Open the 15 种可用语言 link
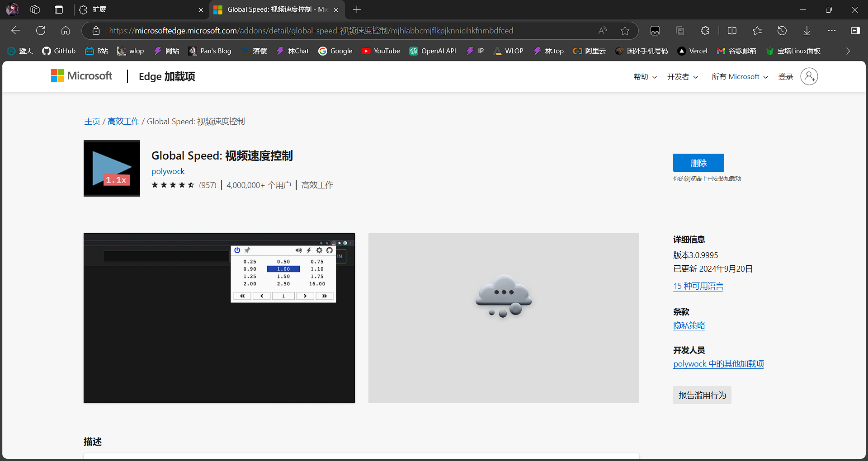Image resolution: width=868 pixels, height=461 pixels. click(x=698, y=286)
